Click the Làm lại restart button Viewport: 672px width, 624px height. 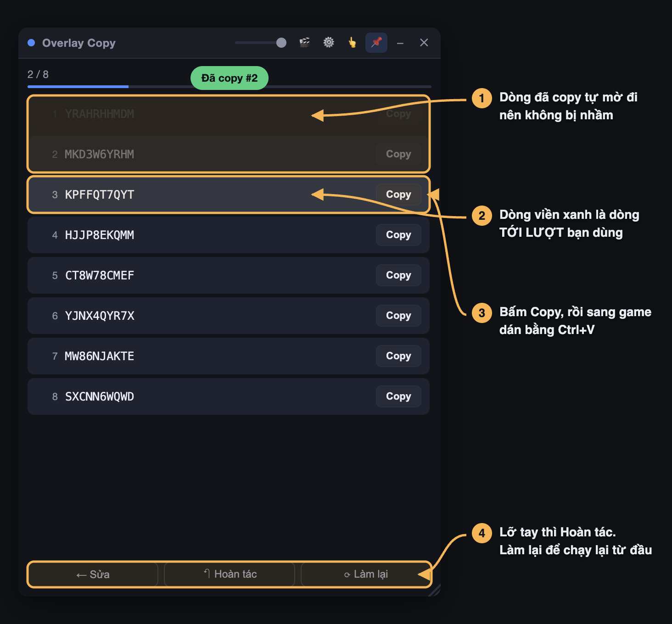(366, 574)
